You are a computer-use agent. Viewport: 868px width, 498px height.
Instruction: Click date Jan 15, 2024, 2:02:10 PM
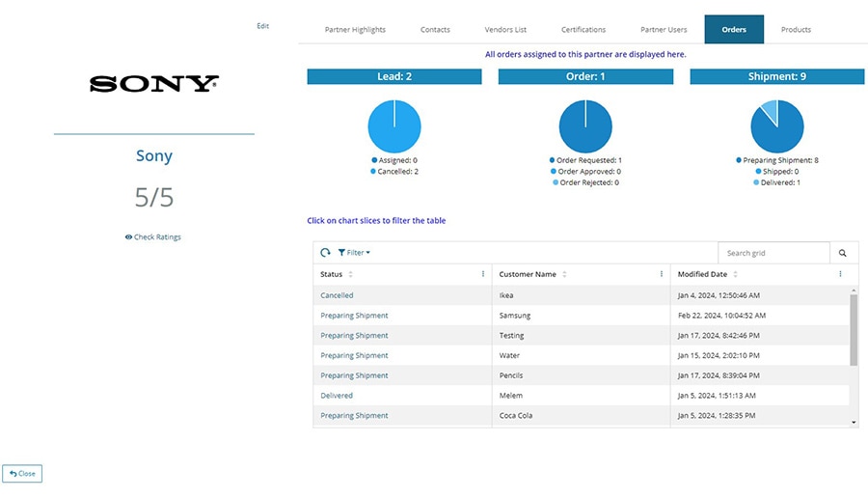[x=719, y=355]
